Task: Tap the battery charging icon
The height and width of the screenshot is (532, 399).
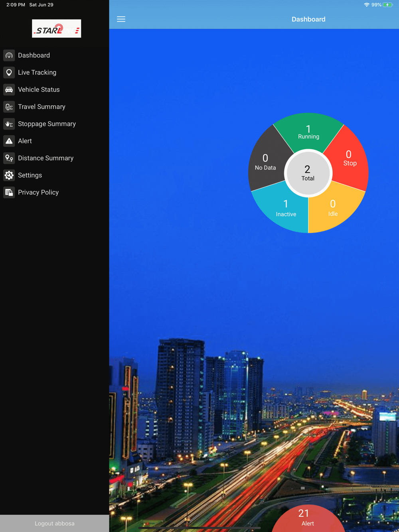Action: point(388,5)
